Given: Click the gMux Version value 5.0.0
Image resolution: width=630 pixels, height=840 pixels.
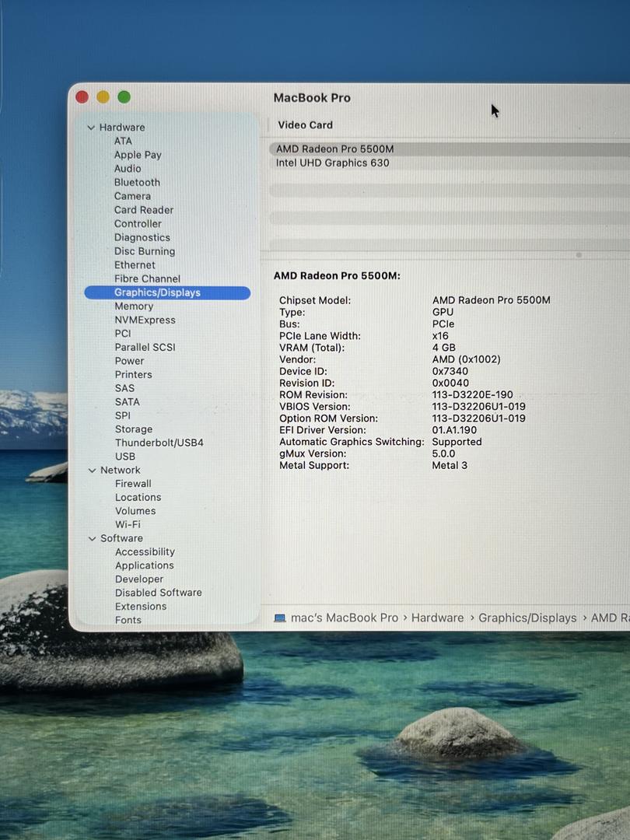Looking at the screenshot, I should (x=443, y=453).
